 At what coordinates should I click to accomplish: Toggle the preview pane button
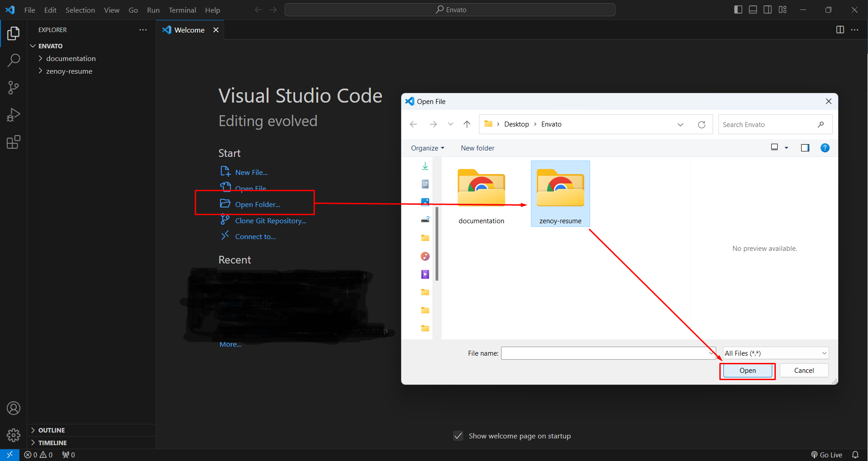point(805,148)
